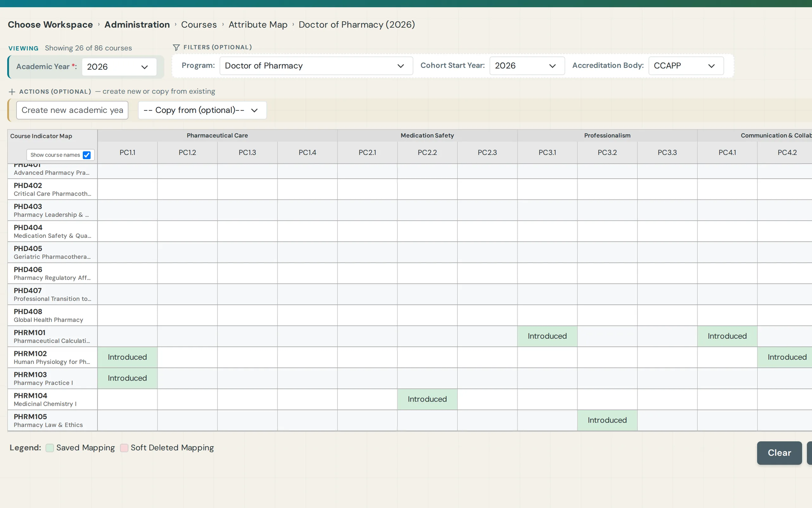This screenshot has width=812, height=508.
Task: Select the PHRM104 Medicinal Chemistry I row
Action: click(x=52, y=399)
